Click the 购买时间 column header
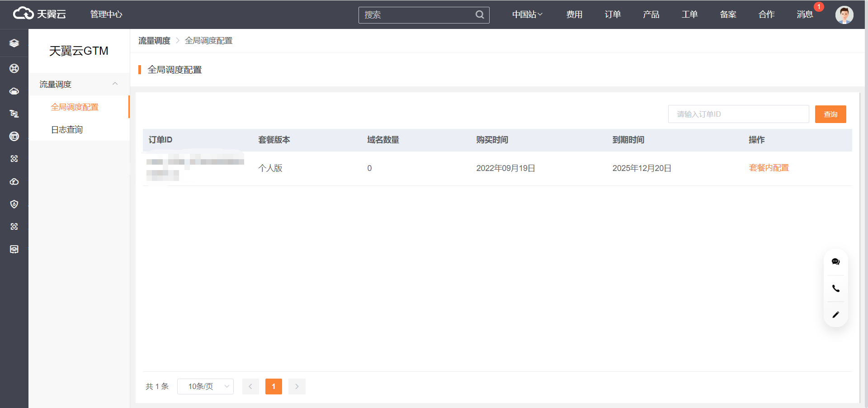The image size is (868, 408). pos(492,140)
